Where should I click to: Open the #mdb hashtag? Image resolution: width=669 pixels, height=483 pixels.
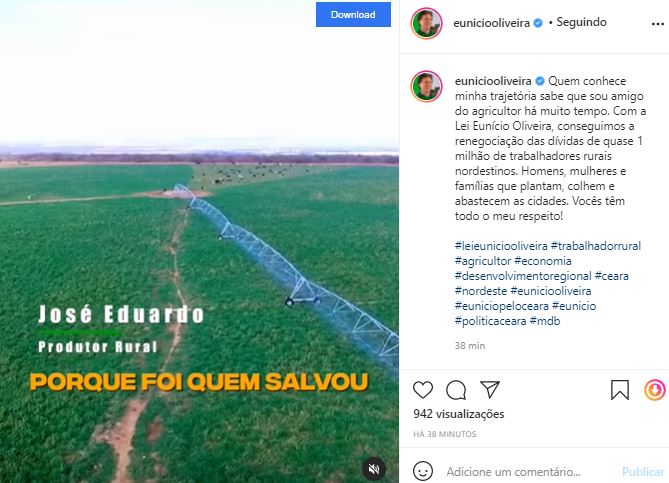pos(545,321)
